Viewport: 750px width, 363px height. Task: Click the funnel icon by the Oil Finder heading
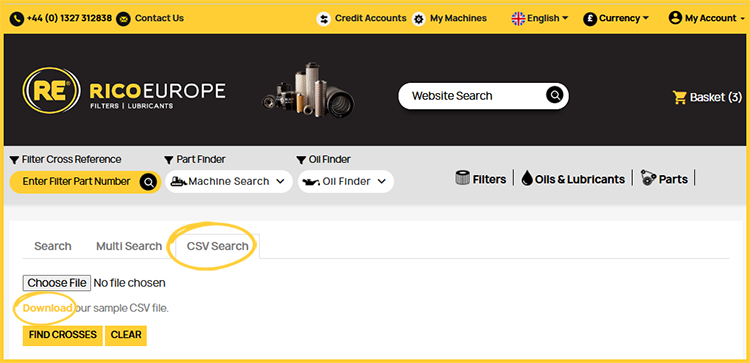301,159
